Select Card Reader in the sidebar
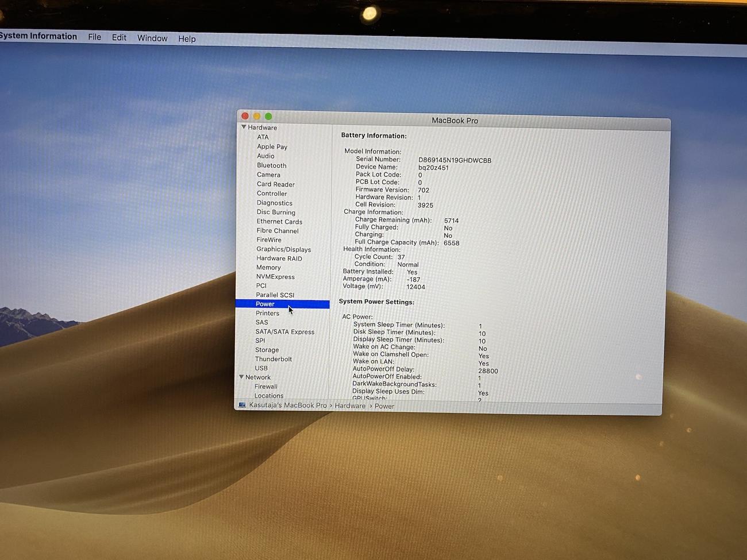 click(x=276, y=184)
